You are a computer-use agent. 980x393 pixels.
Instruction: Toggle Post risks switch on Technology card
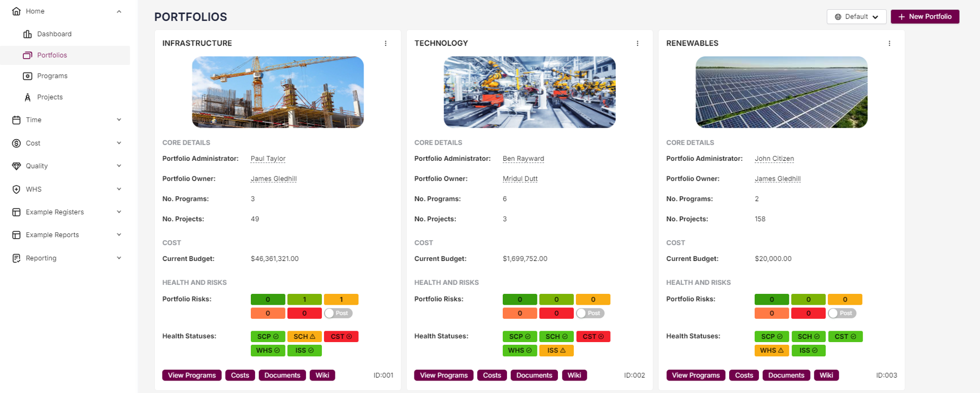tap(590, 313)
